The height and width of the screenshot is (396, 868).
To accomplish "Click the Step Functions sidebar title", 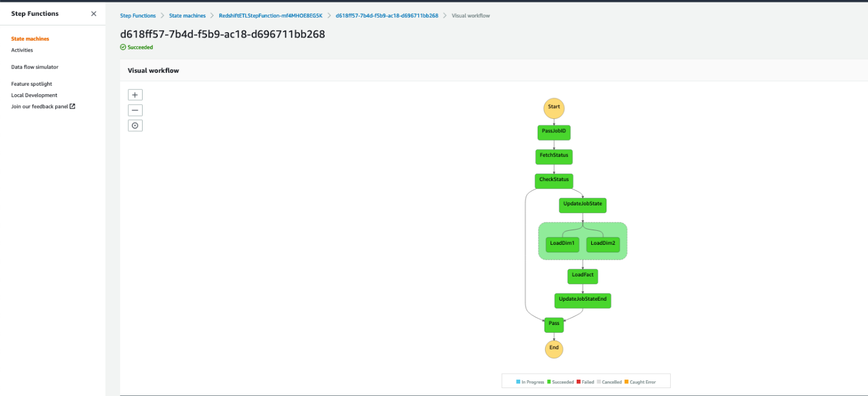I will click(x=35, y=13).
